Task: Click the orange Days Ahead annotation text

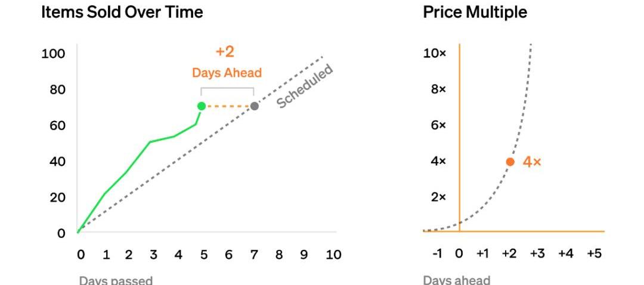Action: [x=227, y=73]
